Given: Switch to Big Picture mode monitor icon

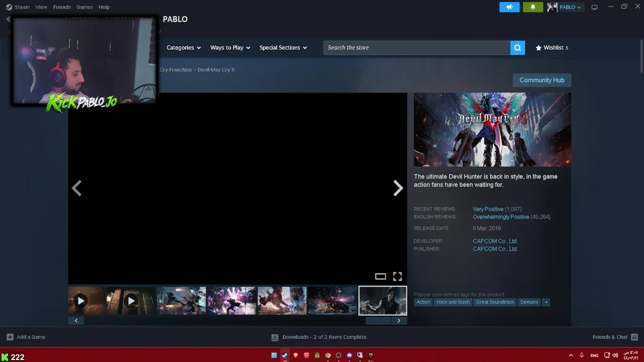Looking at the screenshot, I should [594, 7].
